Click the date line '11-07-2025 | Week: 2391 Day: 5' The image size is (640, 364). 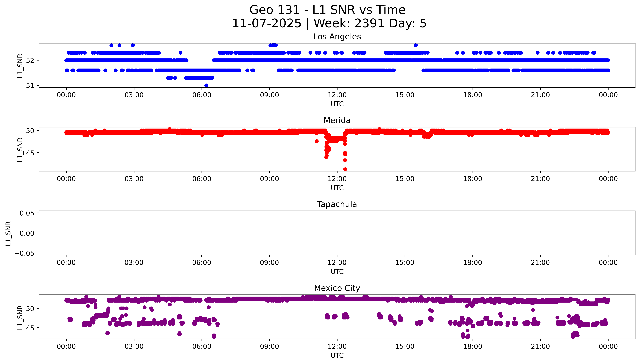[329, 23]
